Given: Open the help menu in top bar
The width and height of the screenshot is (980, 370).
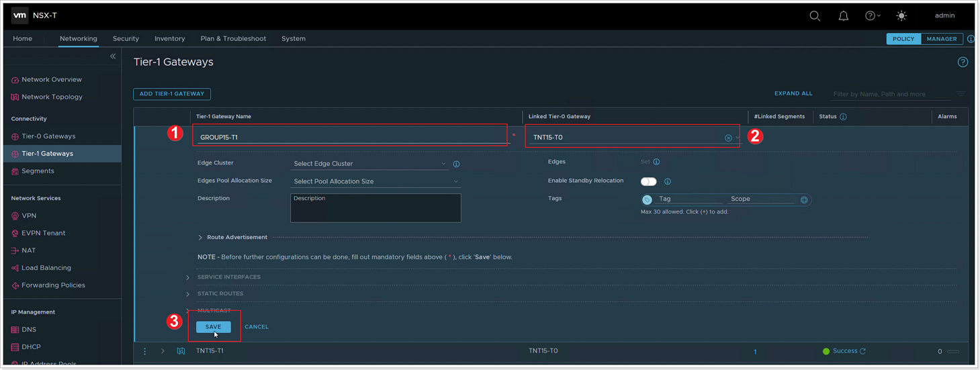Looking at the screenshot, I should click(873, 16).
